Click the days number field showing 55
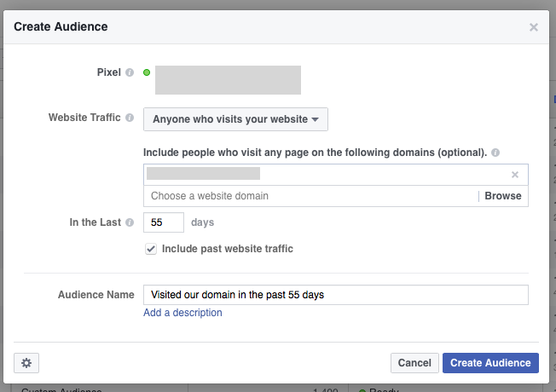Image resolution: width=556 pixels, height=392 pixels. click(164, 222)
